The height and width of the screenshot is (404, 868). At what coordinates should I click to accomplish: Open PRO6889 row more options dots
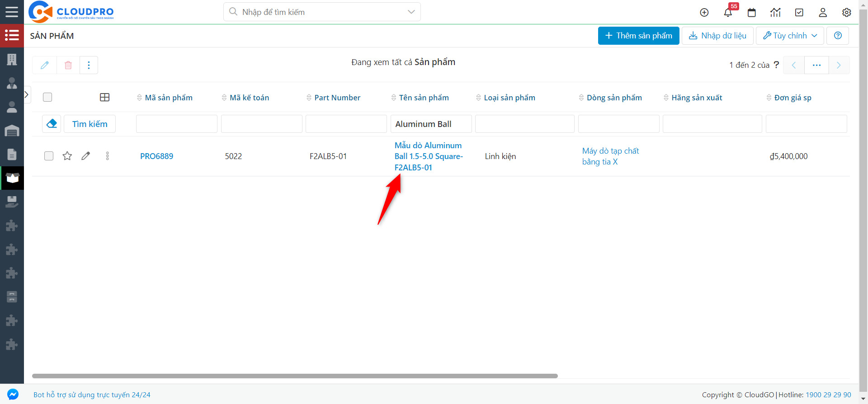107,156
